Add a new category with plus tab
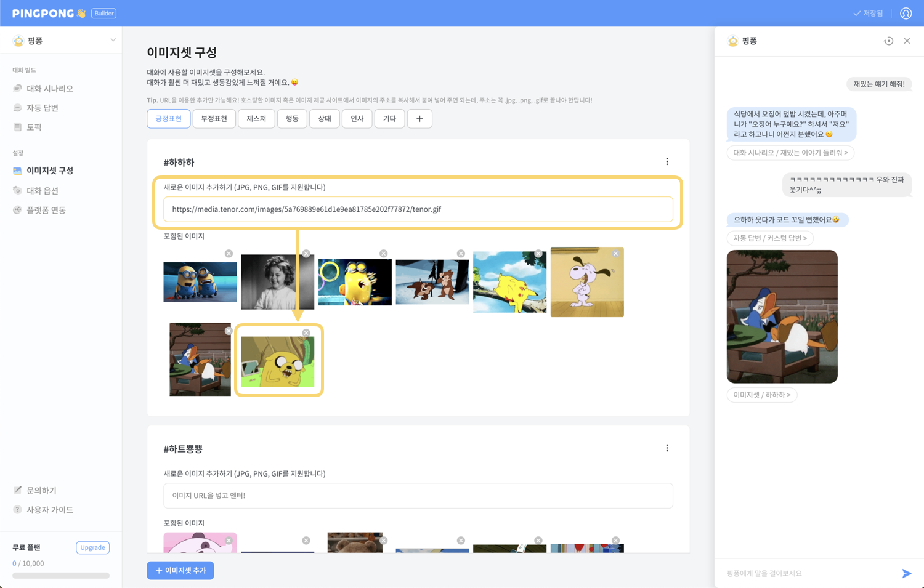924x588 pixels. (x=419, y=119)
